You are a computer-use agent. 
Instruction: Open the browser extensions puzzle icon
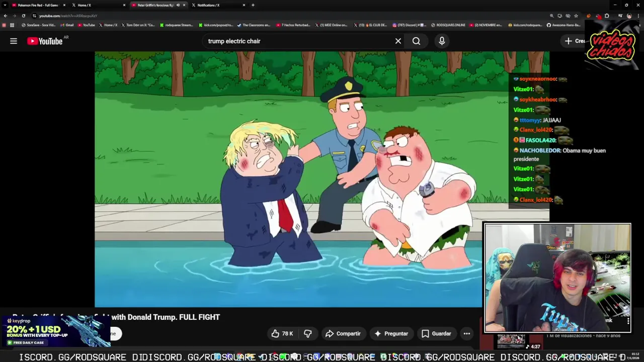(x=607, y=16)
